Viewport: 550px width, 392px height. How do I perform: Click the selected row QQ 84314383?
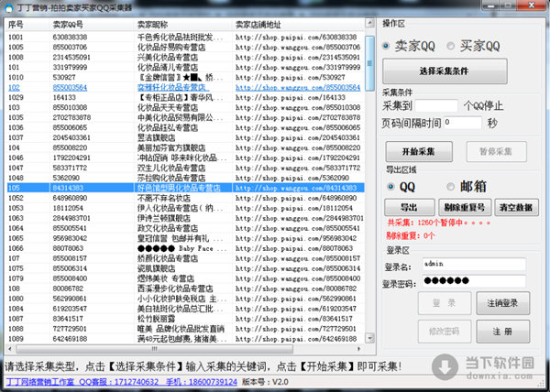point(68,188)
